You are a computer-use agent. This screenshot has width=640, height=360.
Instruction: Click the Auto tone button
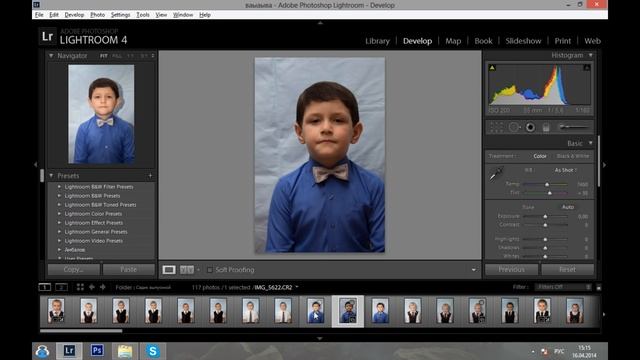568,207
